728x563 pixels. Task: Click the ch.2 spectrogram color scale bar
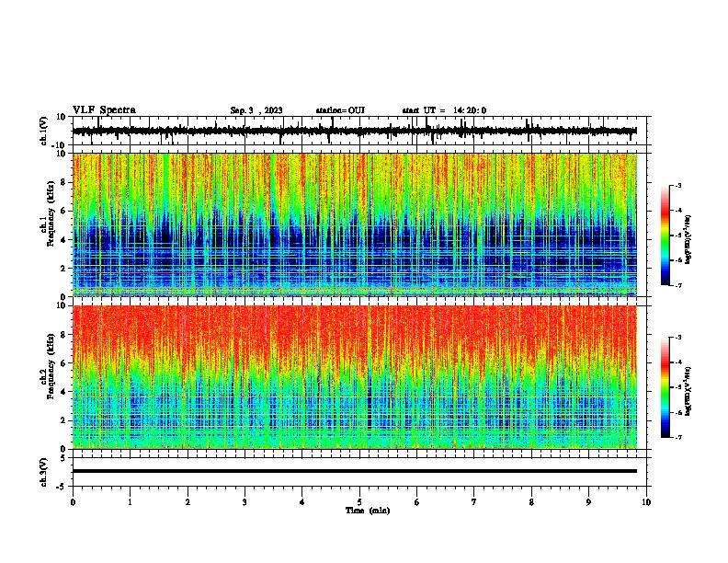(x=665, y=387)
